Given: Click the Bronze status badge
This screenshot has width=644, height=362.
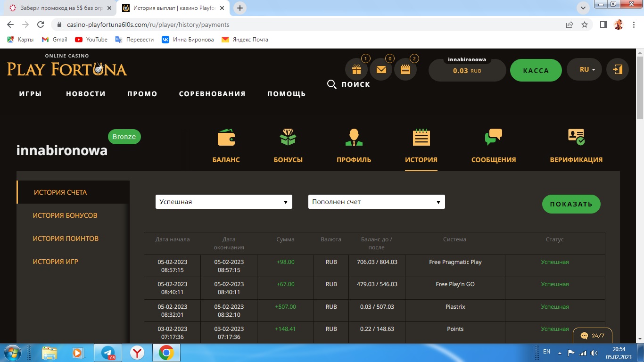Looking at the screenshot, I should pyautogui.click(x=124, y=137).
